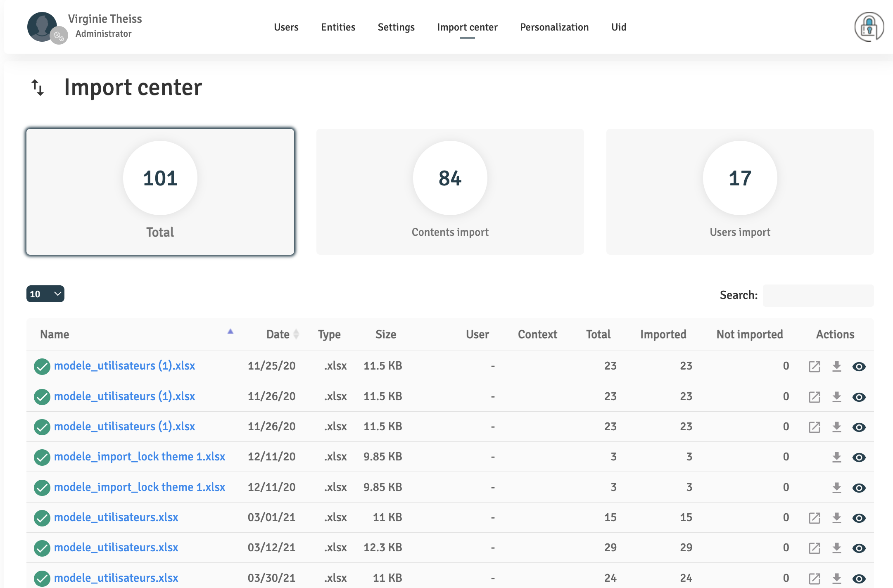Open the modele_import_lock theme 1.xlsx link

click(x=139, y=457)
